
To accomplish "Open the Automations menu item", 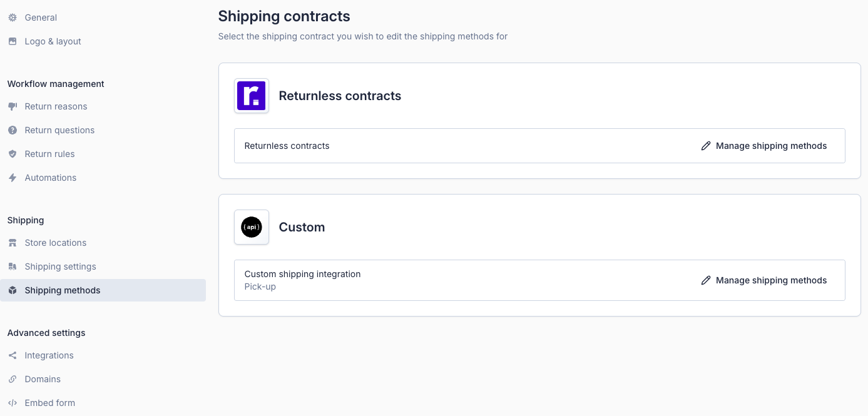I will click(x=50, y=178).
